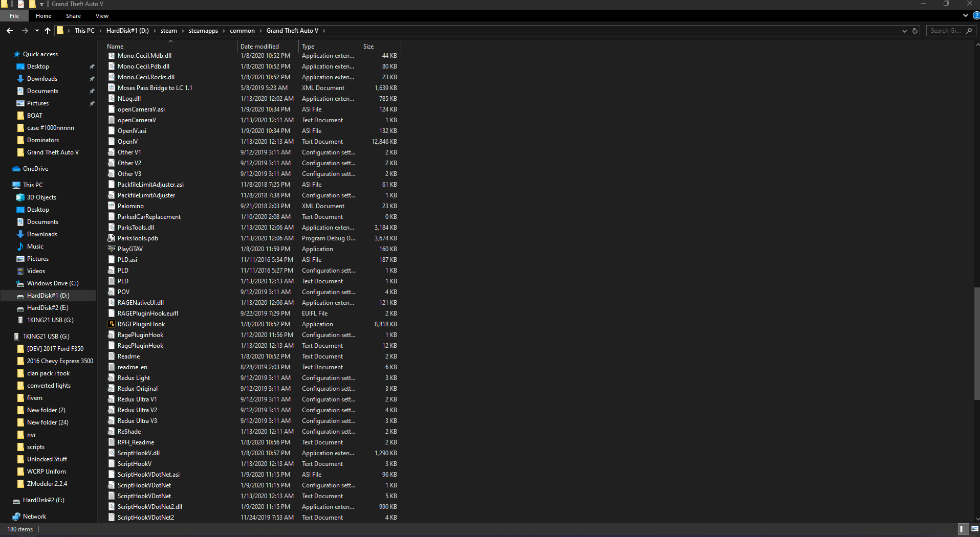Go back with the Back arrow

pos(10,31)
